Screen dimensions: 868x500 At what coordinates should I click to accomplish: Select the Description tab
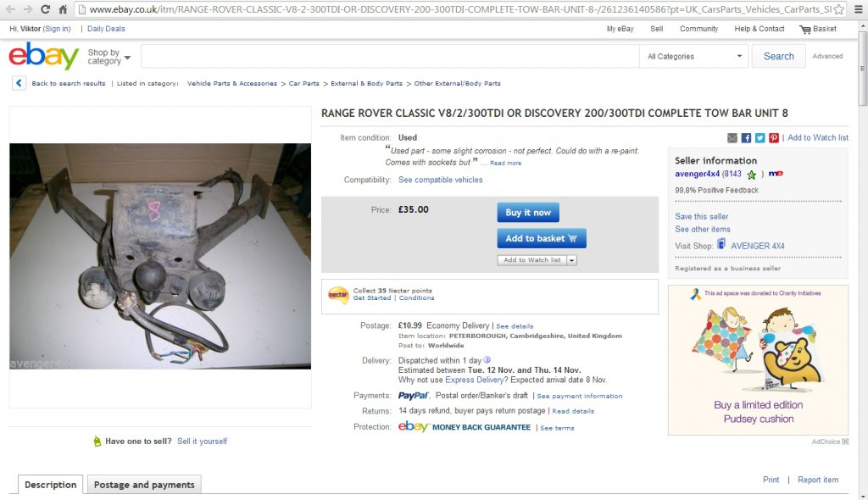coord(50,485)
